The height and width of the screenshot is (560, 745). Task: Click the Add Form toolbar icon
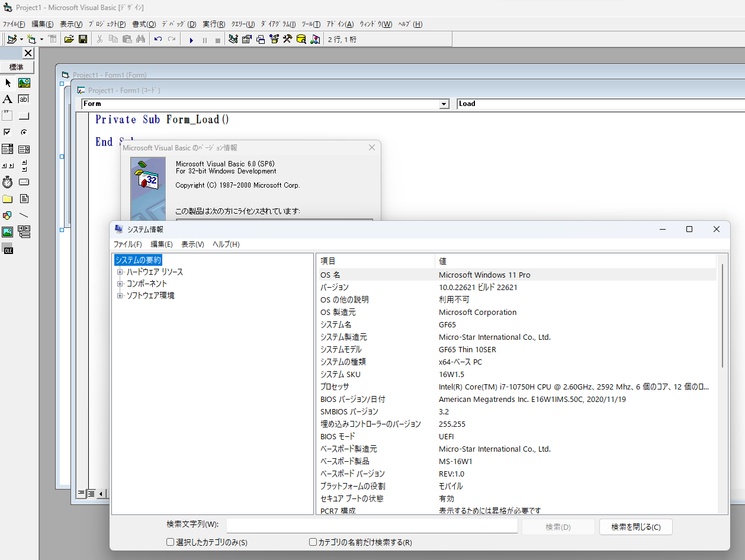tap(32, 39)
